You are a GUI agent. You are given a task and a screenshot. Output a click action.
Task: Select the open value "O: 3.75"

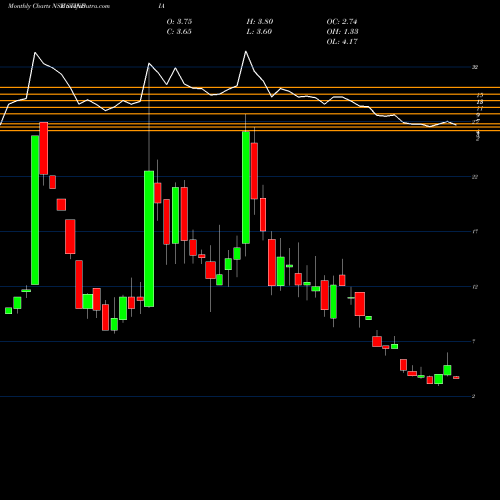179,22
